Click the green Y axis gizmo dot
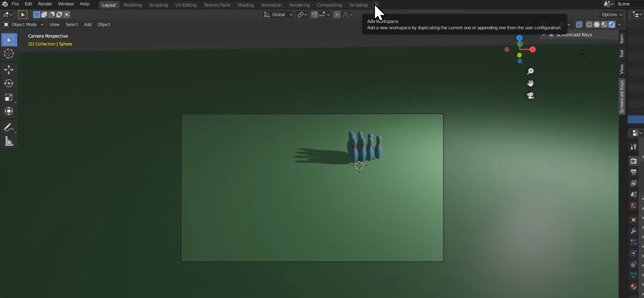This screenshot has height=298, width=644. coord(520,55)
